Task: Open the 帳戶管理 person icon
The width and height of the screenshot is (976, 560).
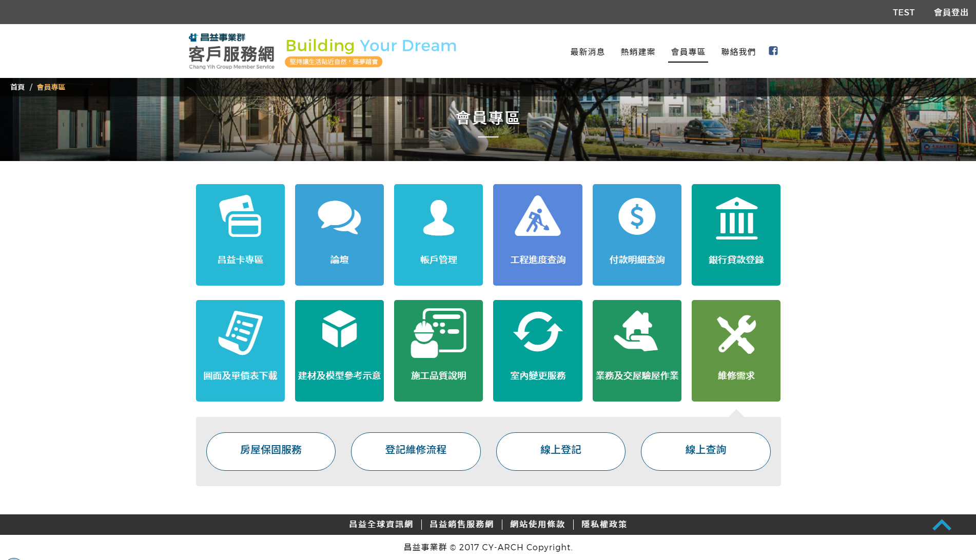Action: [438, 217]
